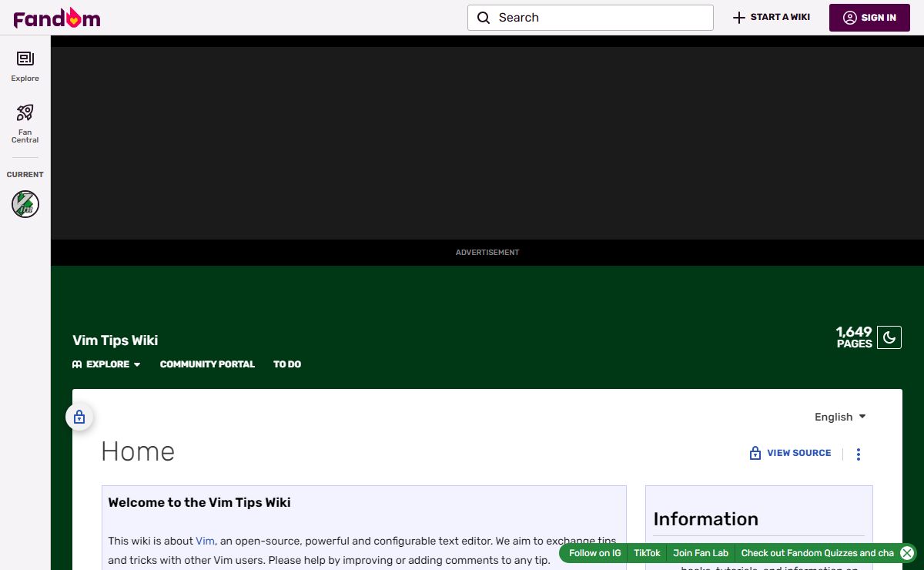Follow the Vim hyperlink in welcome text
924x570 pixels.
[x=205, y=541]
